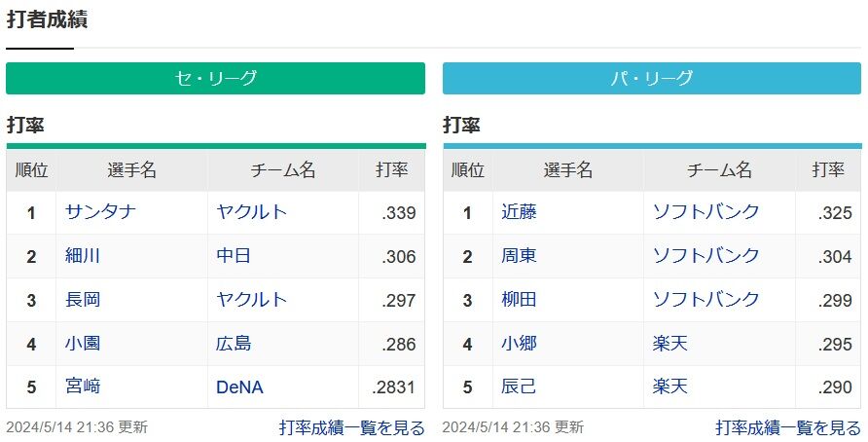Open player 細川's profile link
Viewport: 868px width, 442px height.
83,256
